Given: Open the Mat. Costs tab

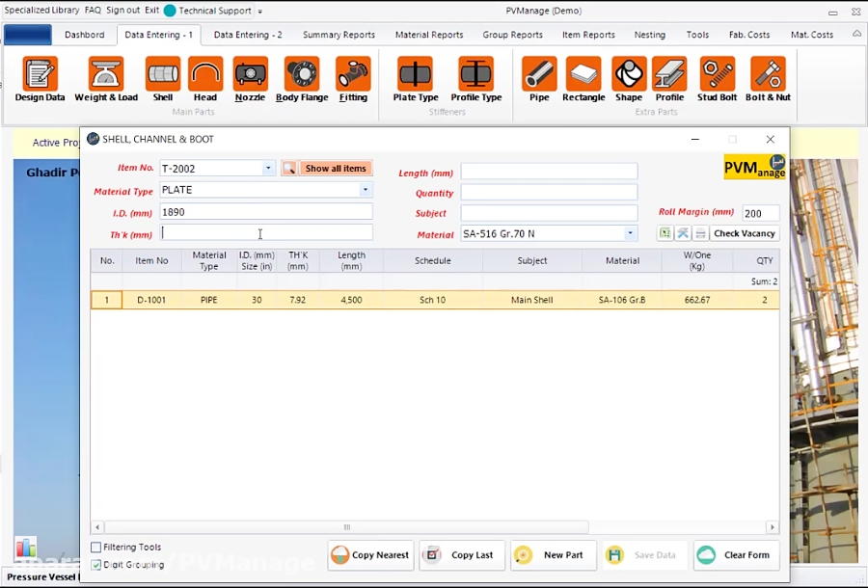Looking at the screenshot, I should point(811,35).
